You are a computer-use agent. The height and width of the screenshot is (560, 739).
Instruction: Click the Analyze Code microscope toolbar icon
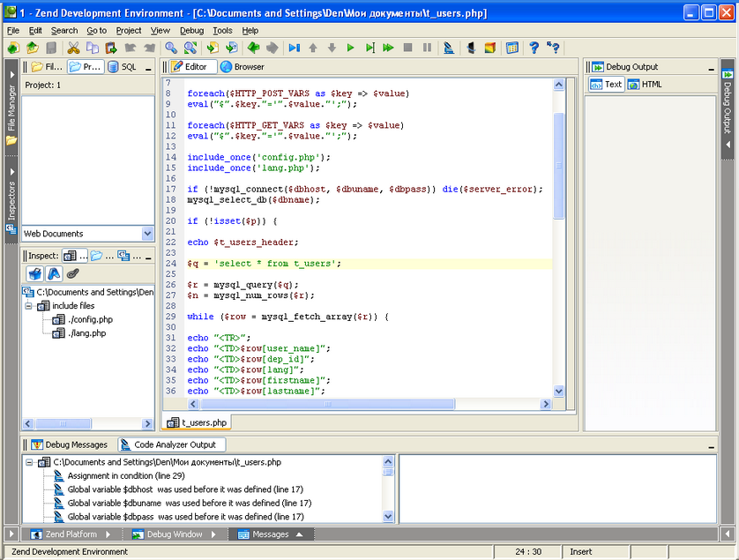pos(449,48)
